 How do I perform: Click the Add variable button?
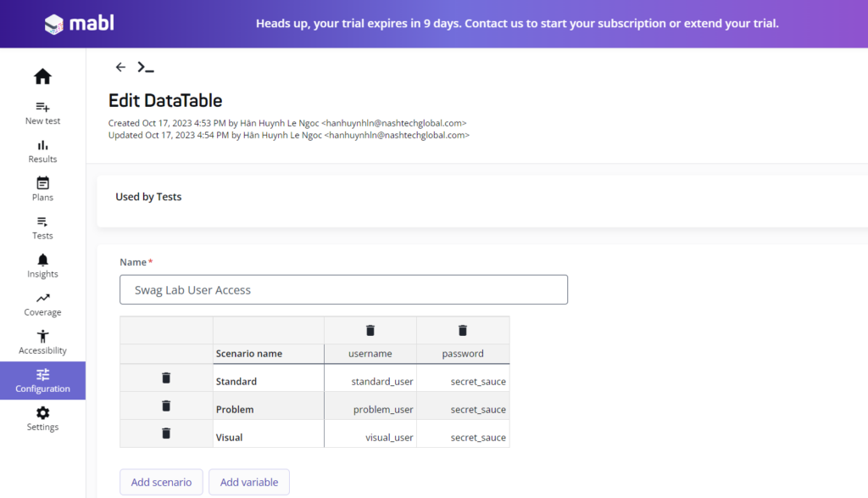click(x=249, y=482)
